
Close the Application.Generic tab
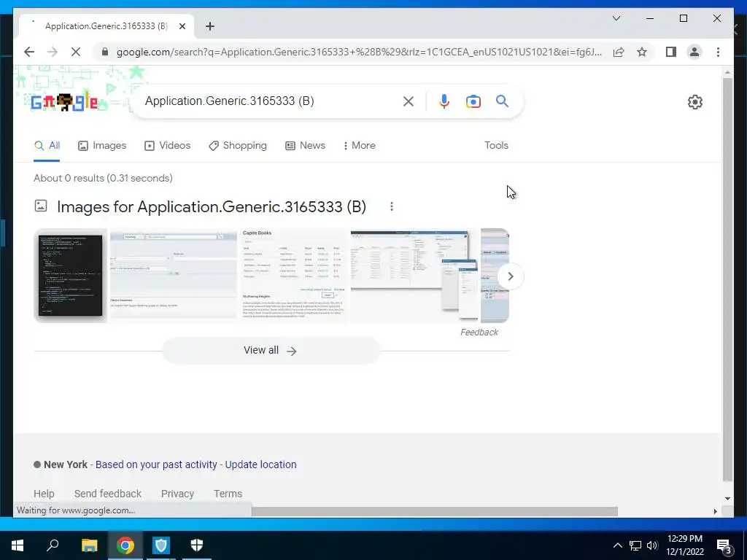point(182,26)
